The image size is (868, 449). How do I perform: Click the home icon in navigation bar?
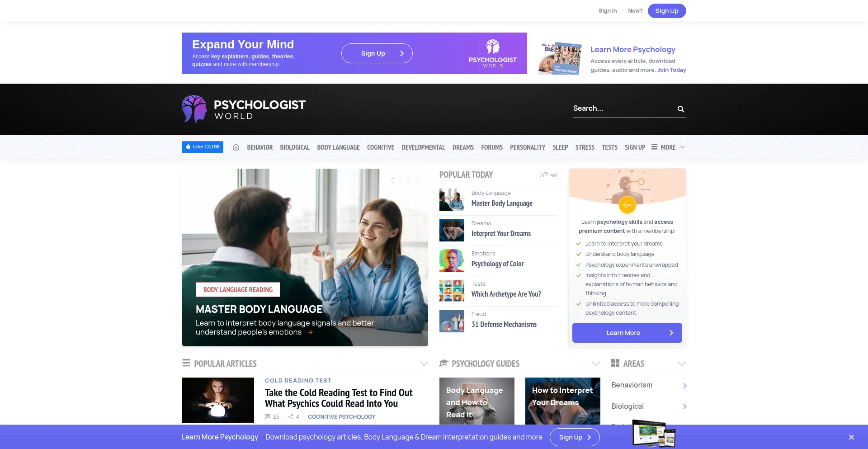pyautogui.click(x=236, y=147)
